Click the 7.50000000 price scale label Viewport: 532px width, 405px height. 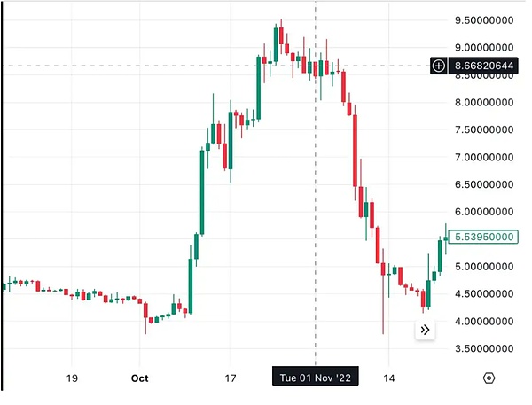(x=484, y=129)
